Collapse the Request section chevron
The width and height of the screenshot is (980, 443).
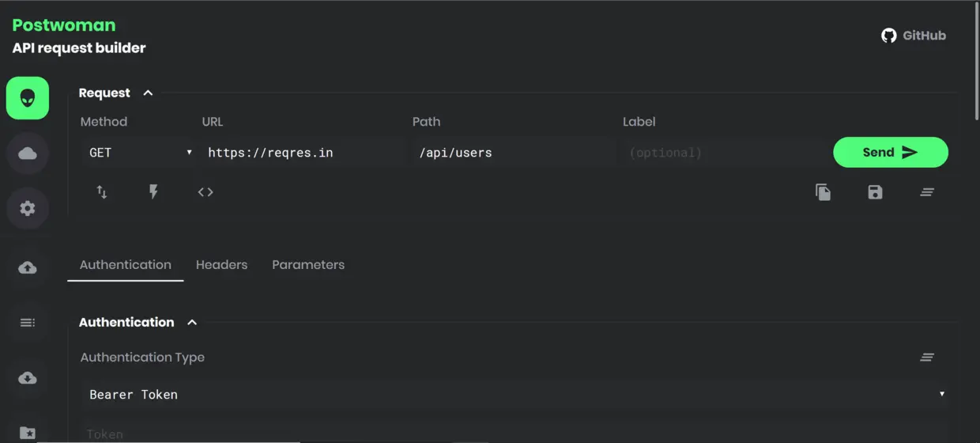[x=148, y=93]
